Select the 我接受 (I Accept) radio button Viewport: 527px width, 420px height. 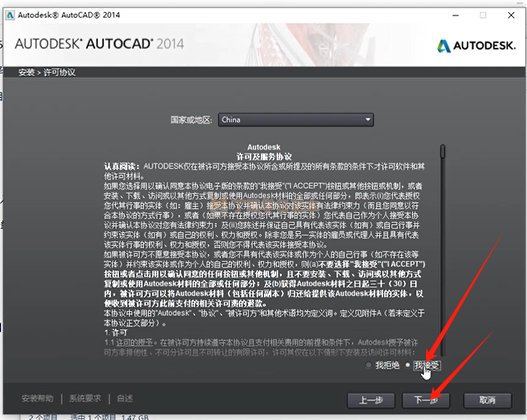[x=408, y=365]
